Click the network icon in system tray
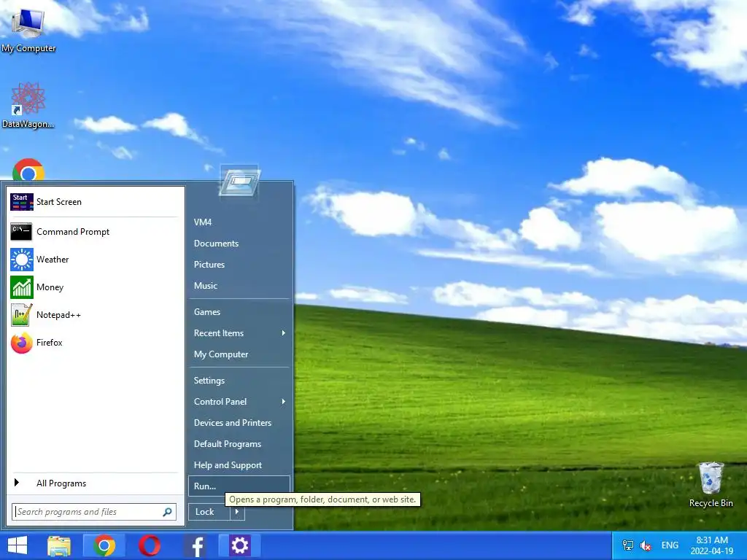This screenshot has height=560, width=747. click(x=628, y=545)
